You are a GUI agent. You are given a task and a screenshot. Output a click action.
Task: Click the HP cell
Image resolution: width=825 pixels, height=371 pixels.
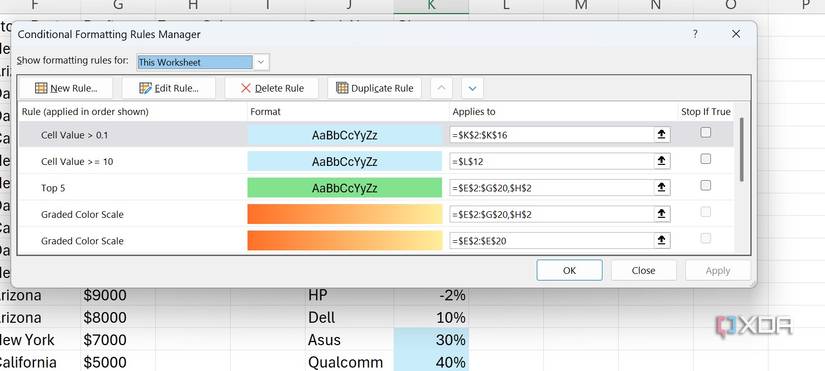(x=349, y=295)
